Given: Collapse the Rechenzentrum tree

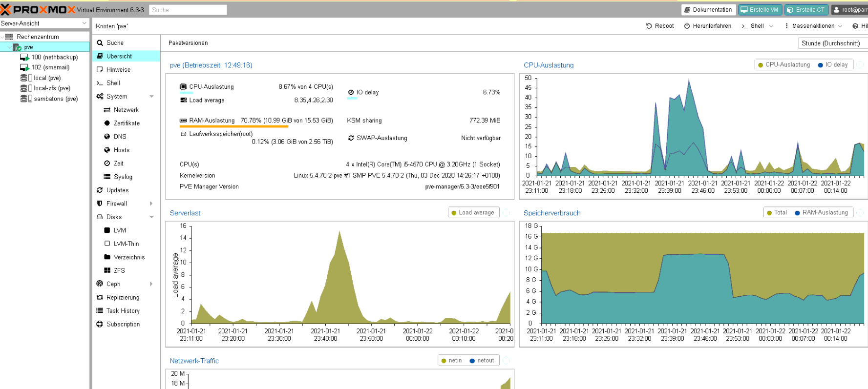Looking at the screenshot, I should tap(2, 37).
